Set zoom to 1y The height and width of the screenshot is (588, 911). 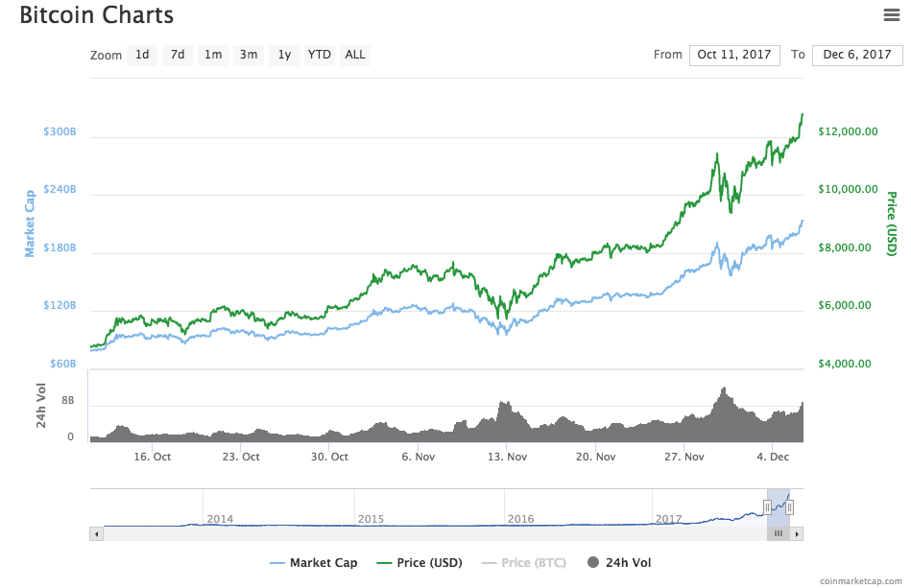[284, 55]
